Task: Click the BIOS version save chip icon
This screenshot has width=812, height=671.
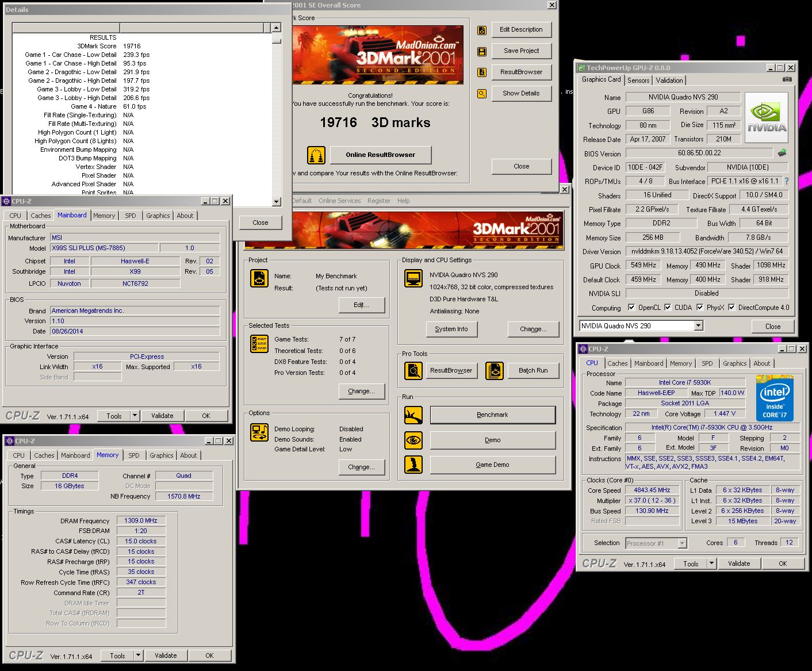Action: [x=782, y=153]
